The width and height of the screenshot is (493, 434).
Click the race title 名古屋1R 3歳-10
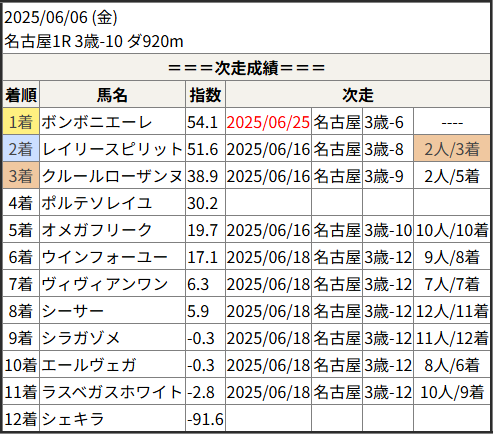64,42
